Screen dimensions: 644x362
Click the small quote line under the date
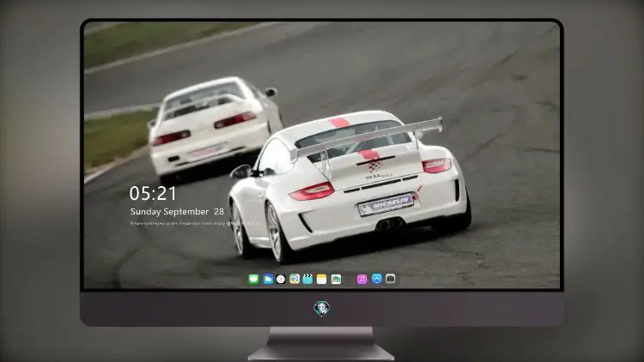point(195,224)
